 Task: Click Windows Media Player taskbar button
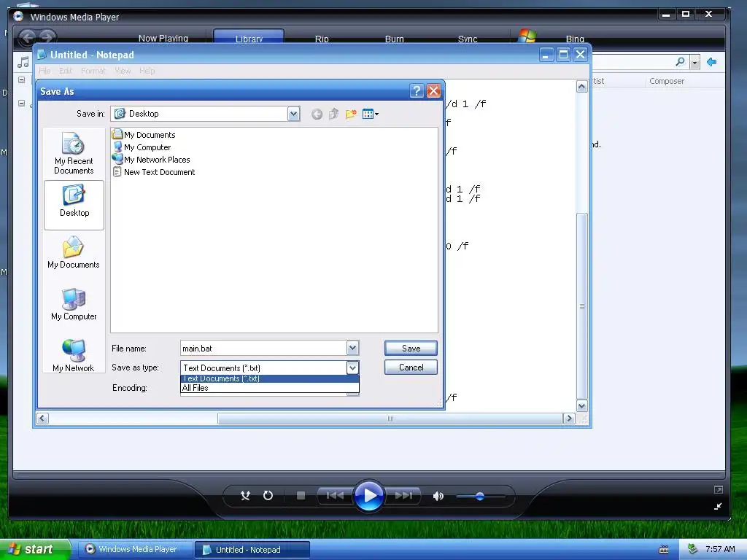click(x=134, y=550)
